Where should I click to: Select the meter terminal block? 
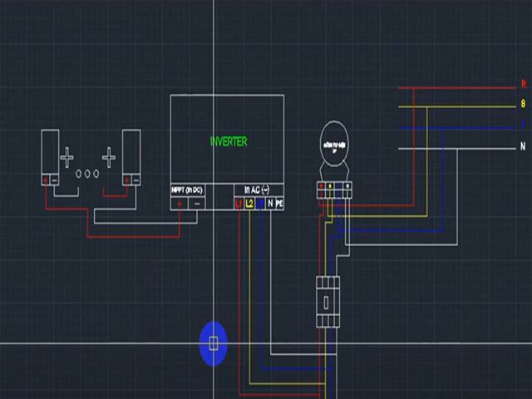click(334, 190)
